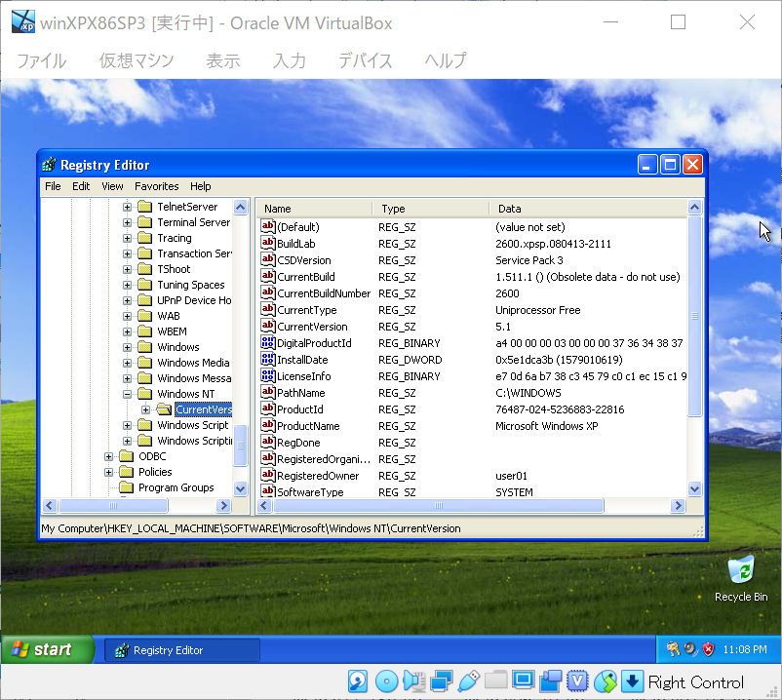Select the ProductId value name
Viewport: 782px width, 700px height.
pos(300,409)
